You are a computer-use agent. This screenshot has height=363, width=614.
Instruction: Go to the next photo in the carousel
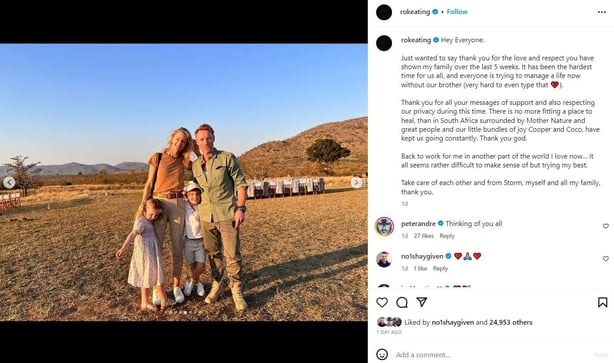point(356,182)
